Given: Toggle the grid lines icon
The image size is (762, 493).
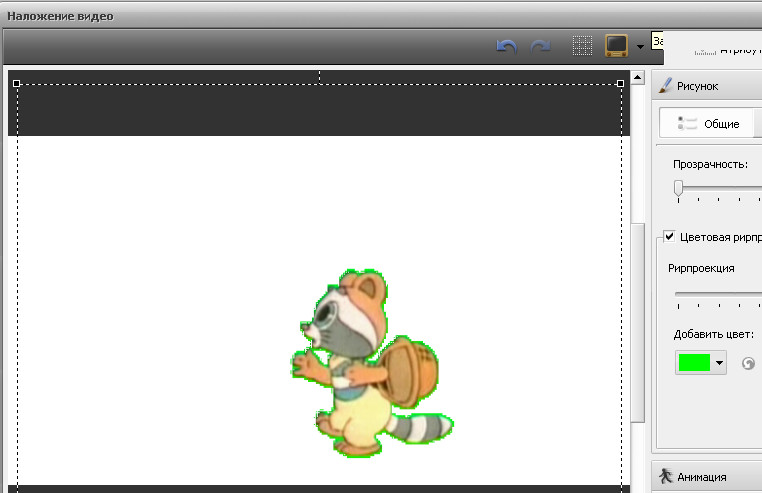Looking at the screenshot, I should click(x=582, y=46).
